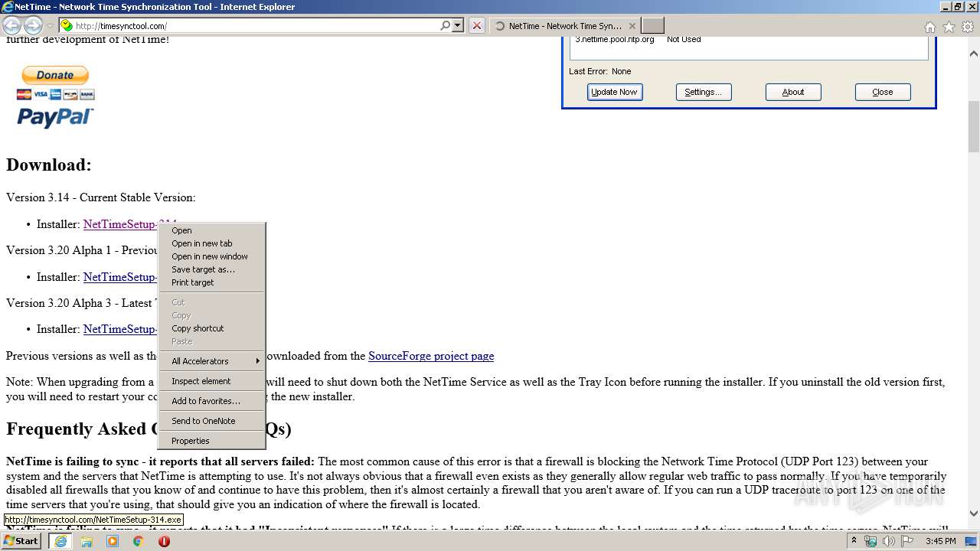This screenshot has width=980, height=551.
Task: Click the Home icon in toolbar
Action: [x=930, y=27]
